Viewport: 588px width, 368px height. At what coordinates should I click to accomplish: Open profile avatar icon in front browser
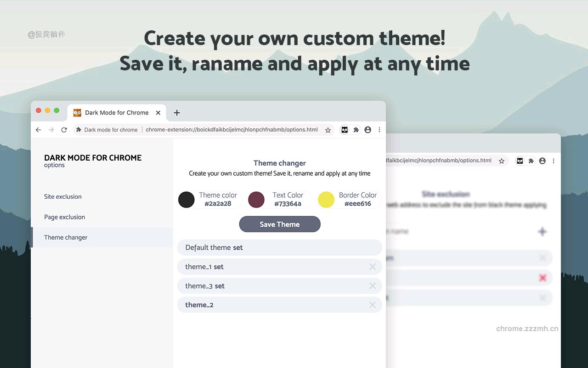click(367, 130)
